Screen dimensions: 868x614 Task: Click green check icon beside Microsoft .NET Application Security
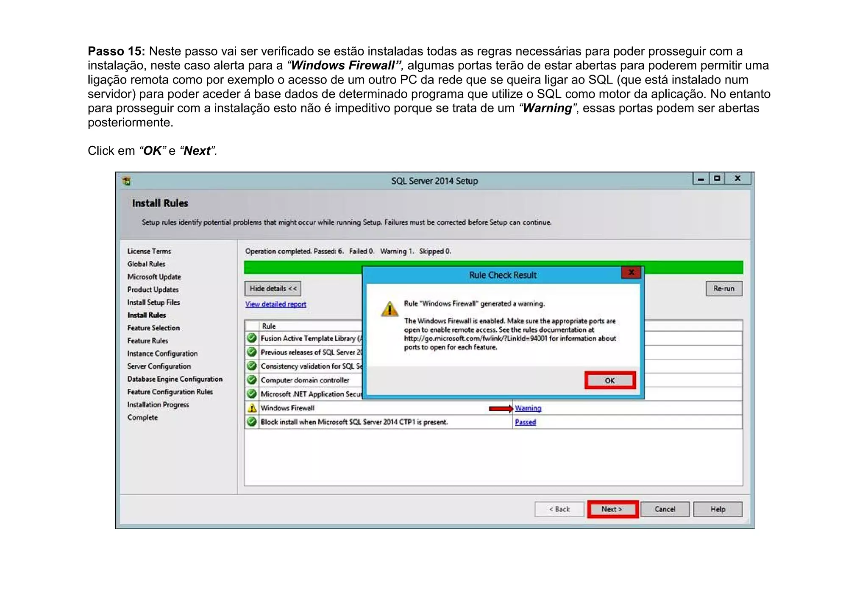[252, 394]
